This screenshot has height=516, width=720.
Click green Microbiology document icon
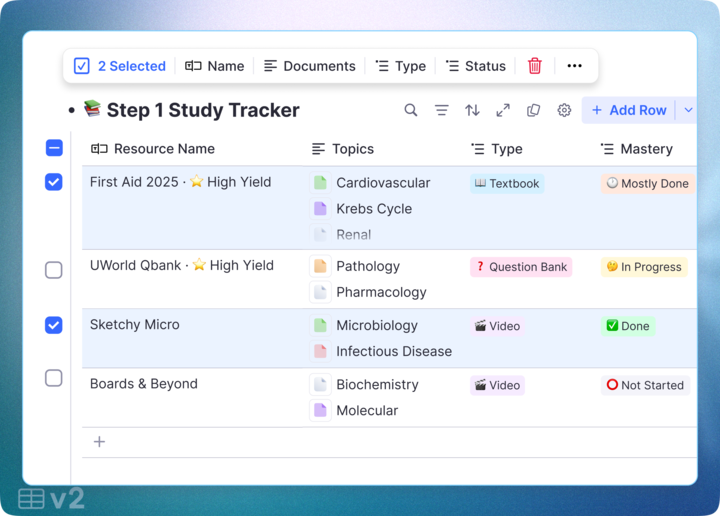320,325
